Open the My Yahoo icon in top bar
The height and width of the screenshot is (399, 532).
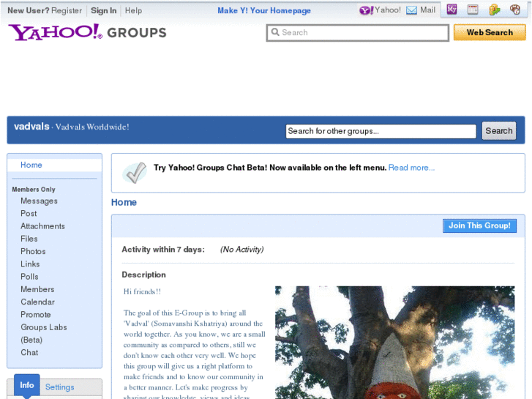tap(452, 10)
